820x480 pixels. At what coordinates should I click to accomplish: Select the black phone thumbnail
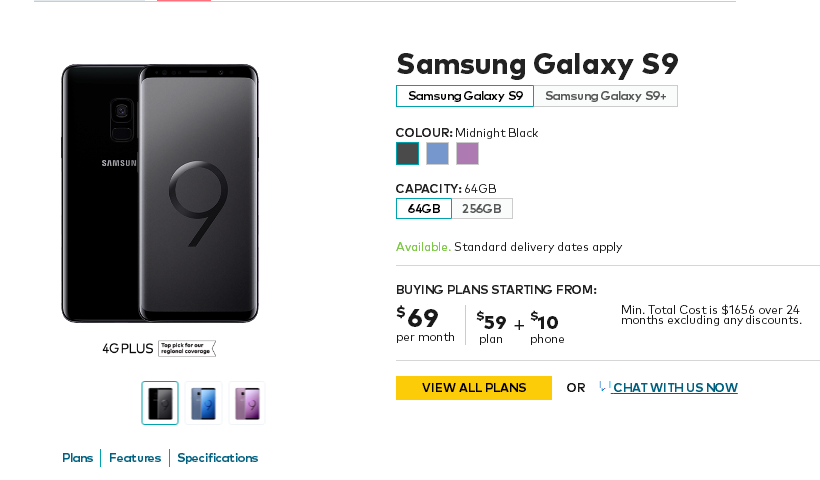pos(160,403)
